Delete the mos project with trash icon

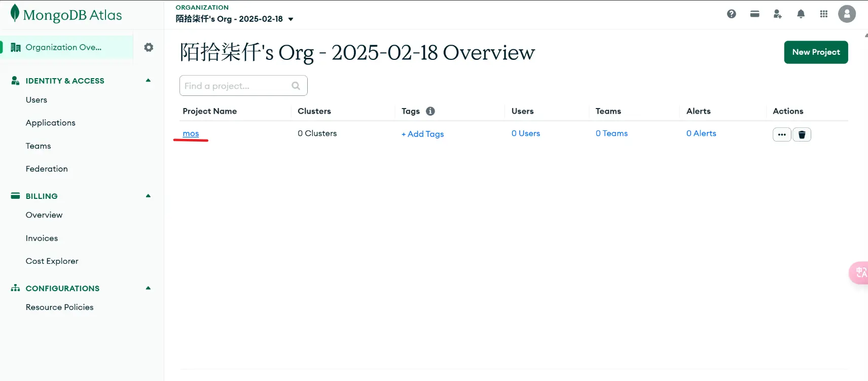pyautogui.click(x=802, y=134)
